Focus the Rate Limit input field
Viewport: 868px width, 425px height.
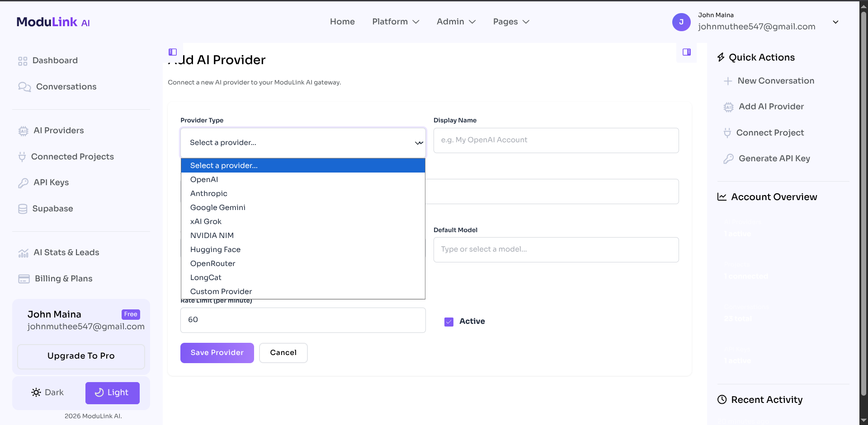pos(303,320)
